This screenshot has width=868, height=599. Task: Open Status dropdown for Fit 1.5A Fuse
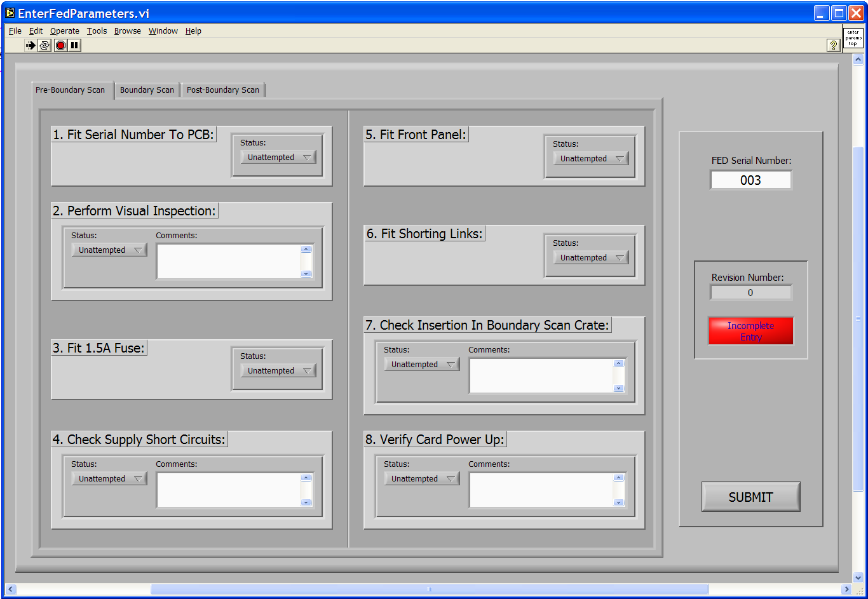point(278,371)
